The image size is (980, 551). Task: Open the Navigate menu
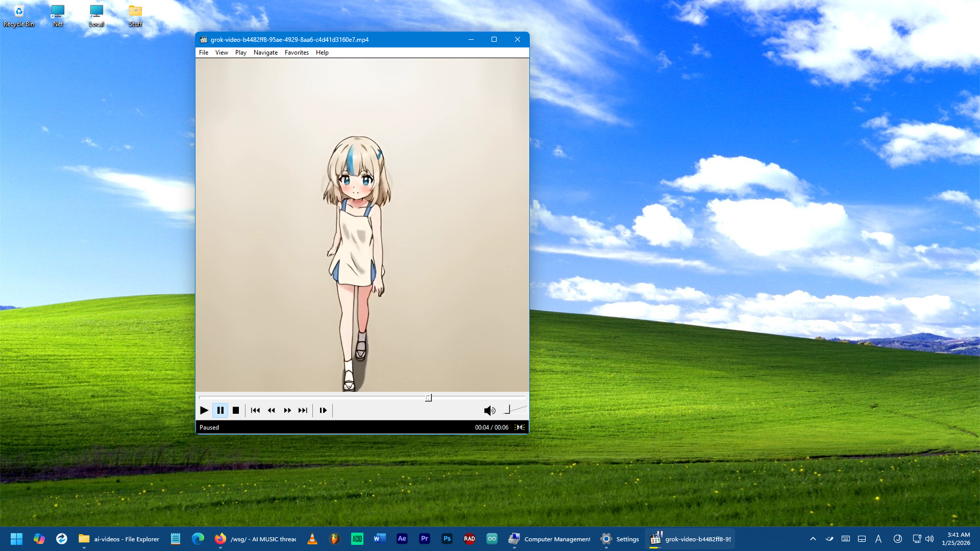(265, 53)
